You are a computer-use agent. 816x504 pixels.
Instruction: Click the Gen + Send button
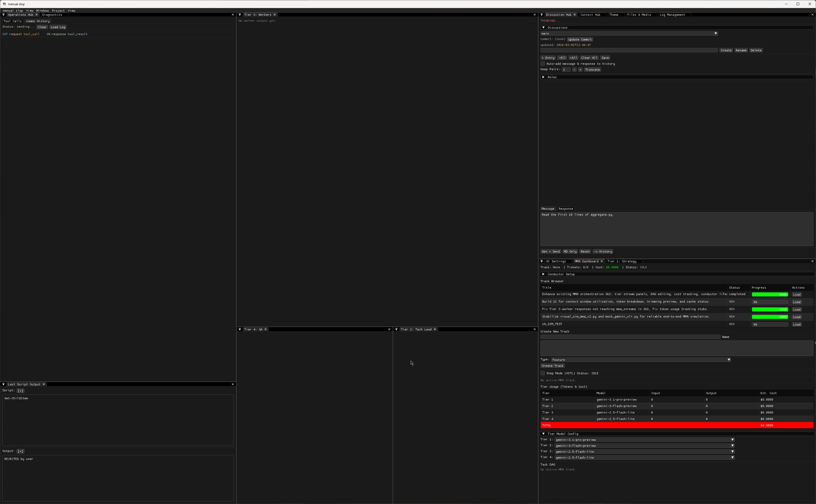(x=550, y=252)
